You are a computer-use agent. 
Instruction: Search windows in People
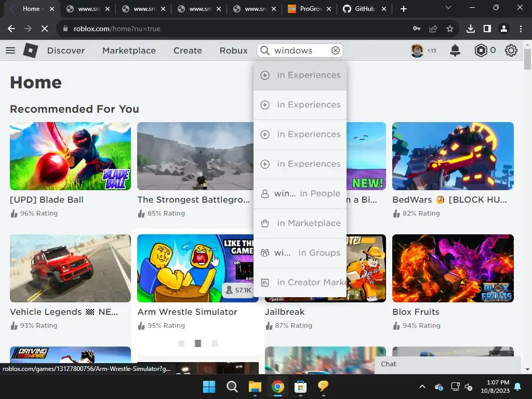pos(300,194)
